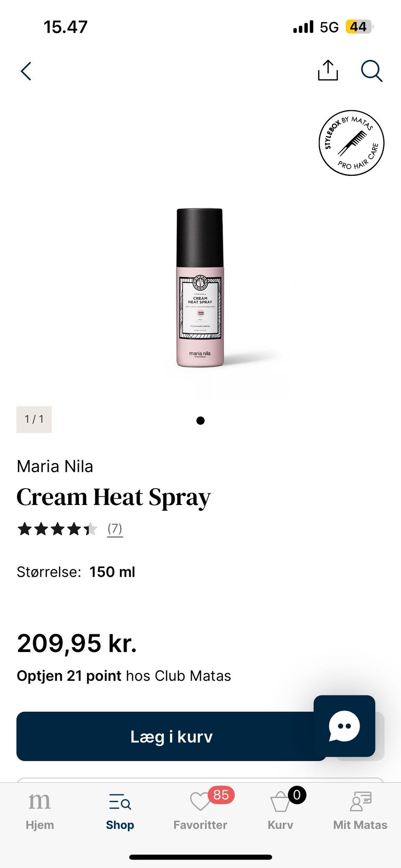401x868 pixels.
Task: Tap the Stylebox by Matas badge
Action: coord(351,143)
